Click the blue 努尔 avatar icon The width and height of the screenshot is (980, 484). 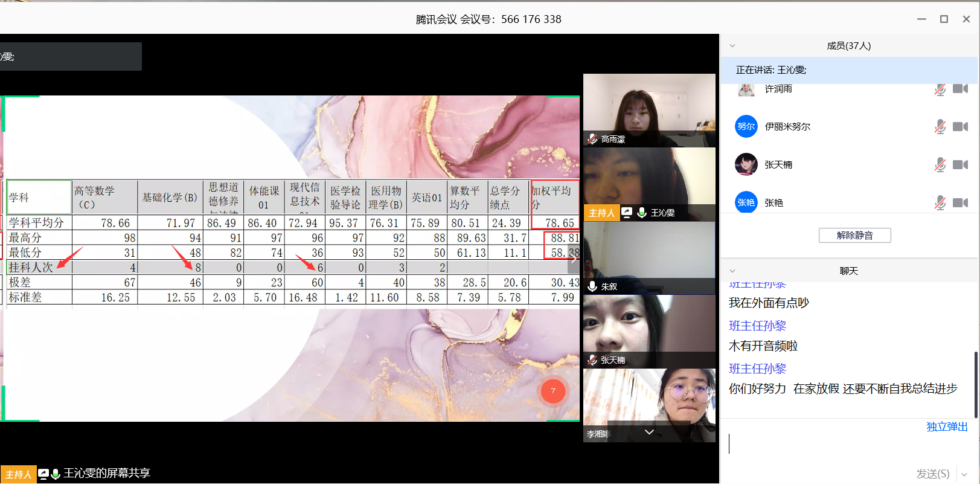click(x=746, y=127)
